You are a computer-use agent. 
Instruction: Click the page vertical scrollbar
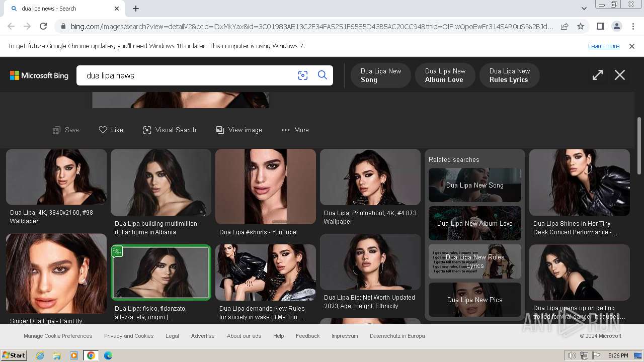(x=639, y=146)
